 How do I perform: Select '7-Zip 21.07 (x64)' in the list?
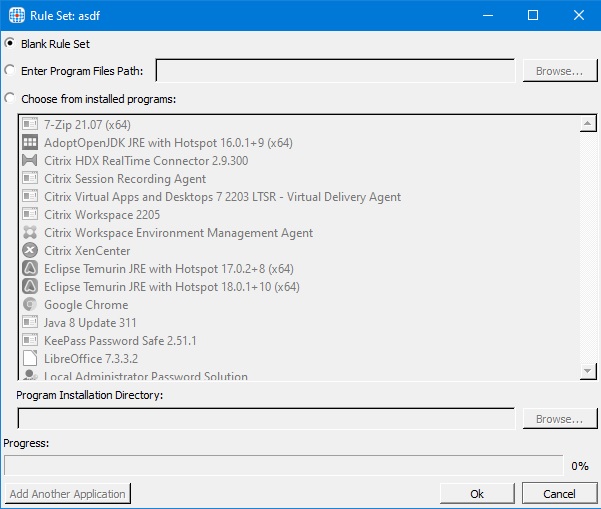pos(87,125)
